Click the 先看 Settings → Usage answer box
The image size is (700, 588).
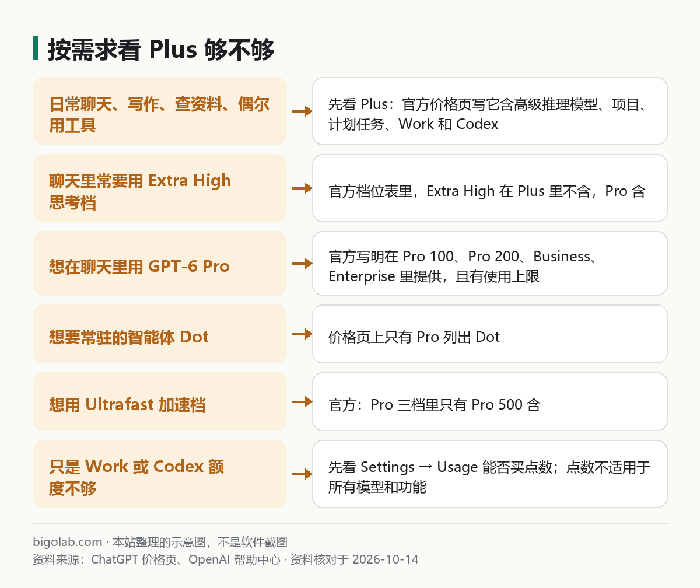490,474
